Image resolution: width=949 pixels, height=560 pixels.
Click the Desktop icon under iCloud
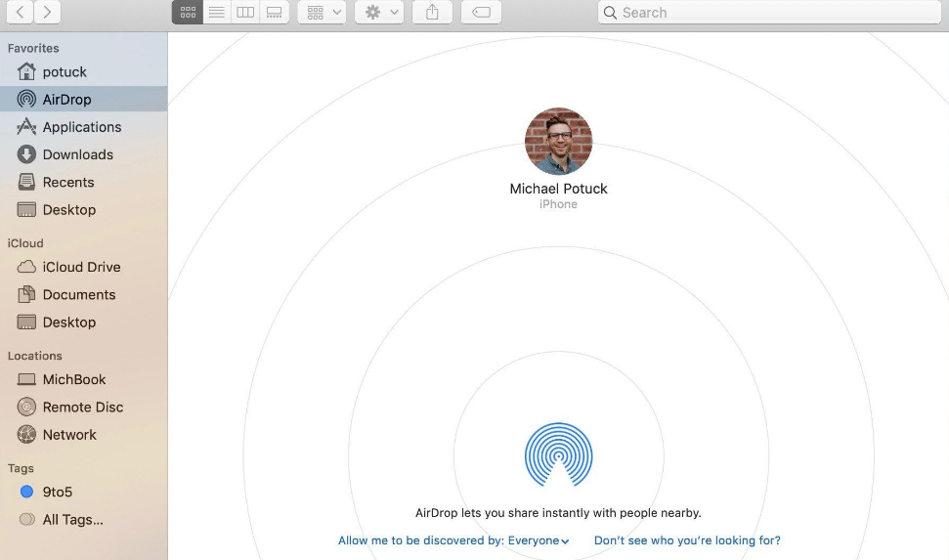pos(26,323)
